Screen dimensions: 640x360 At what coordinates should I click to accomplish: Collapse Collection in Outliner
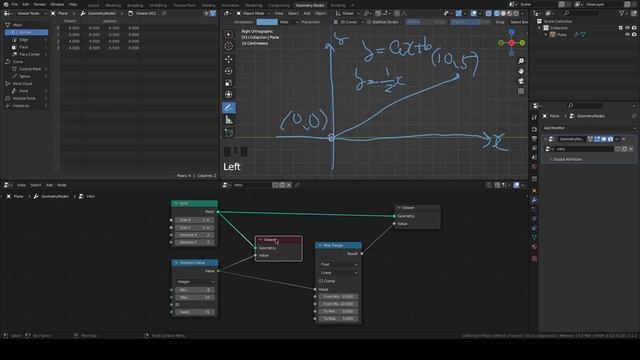pos(540,28)
